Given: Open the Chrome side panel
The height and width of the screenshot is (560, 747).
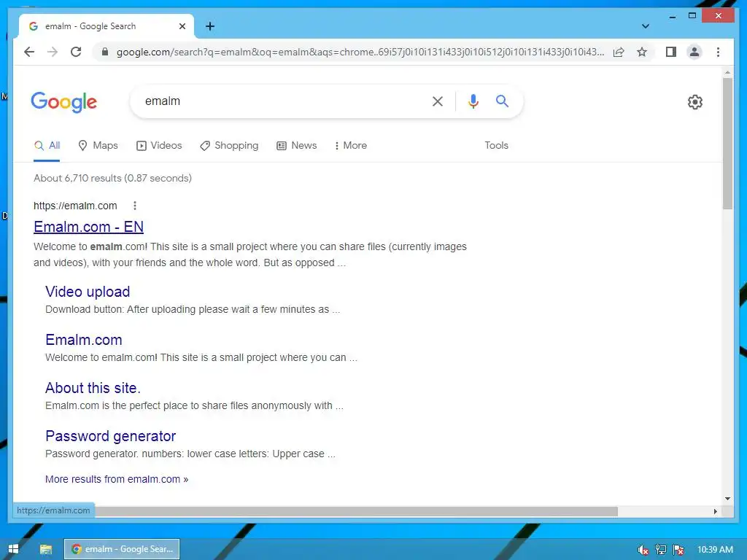Looking at the screenshot, I should click(671, 52).
